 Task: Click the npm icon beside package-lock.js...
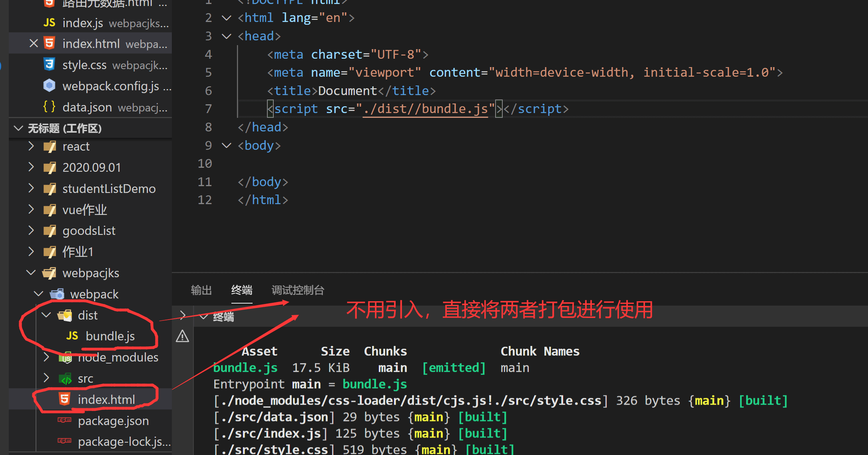[x=65, y=441]
